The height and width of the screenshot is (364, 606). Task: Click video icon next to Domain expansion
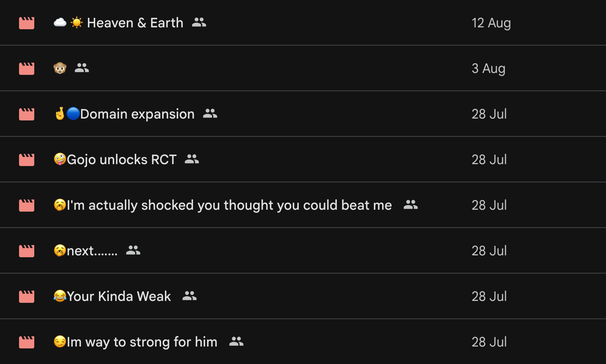coord(27,114)
